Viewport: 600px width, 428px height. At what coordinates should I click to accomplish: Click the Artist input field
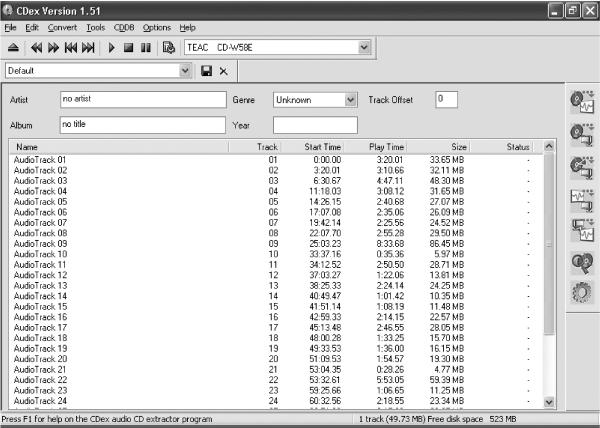143,99
